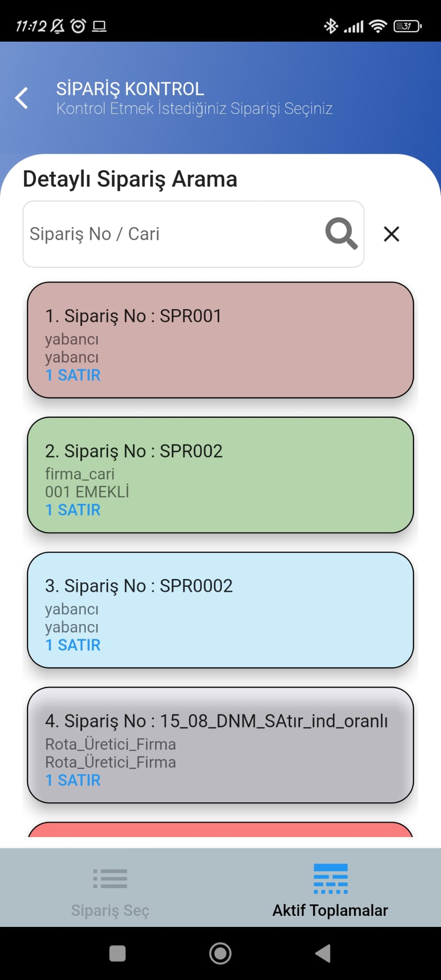The width and height of the screenshot is (441, 980).
Task: Tap the 1 SATIR label of SPR001
Action: click(x=73, y=375)
